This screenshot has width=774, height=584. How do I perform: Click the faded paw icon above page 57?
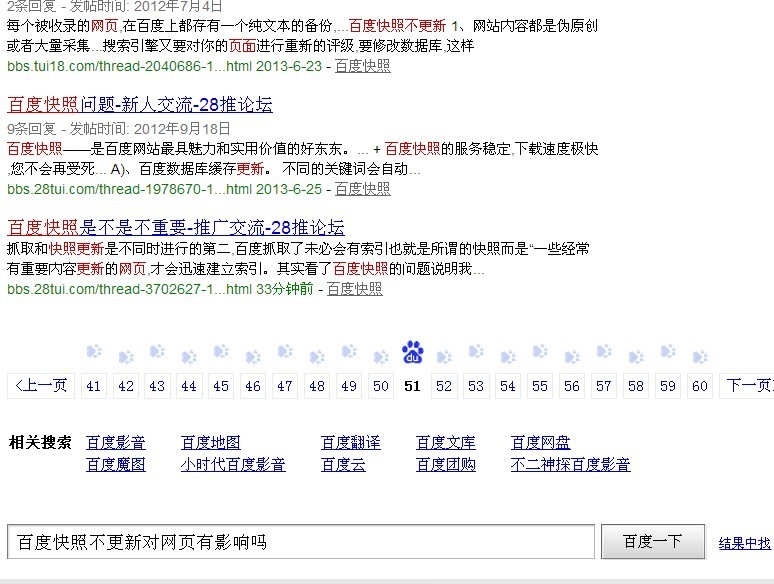pos(604,351)
